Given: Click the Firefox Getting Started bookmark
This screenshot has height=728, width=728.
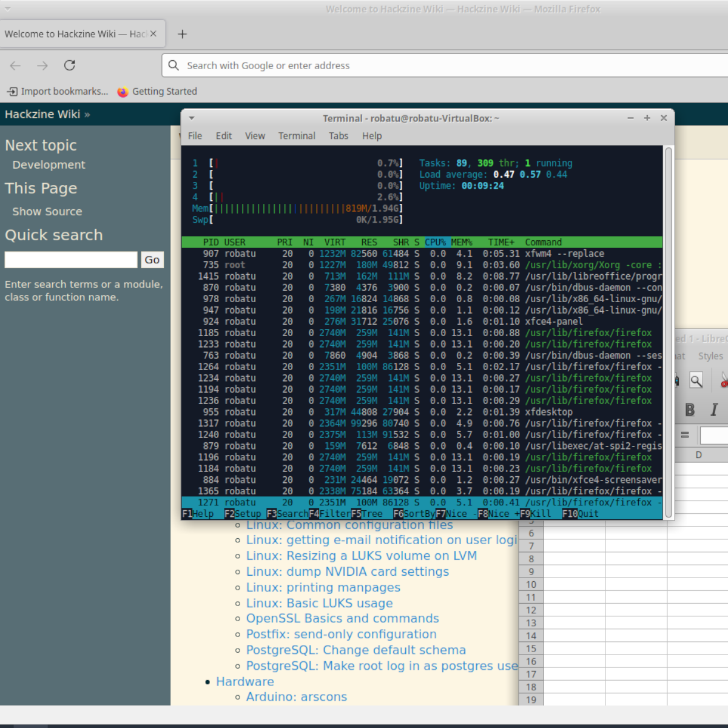Looking at the screenshot, I should pyautogui.click(x=157, y=92).
